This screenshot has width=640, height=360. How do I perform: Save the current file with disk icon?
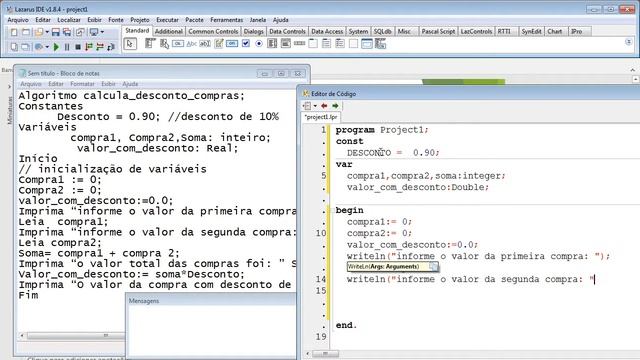[56, 32]
